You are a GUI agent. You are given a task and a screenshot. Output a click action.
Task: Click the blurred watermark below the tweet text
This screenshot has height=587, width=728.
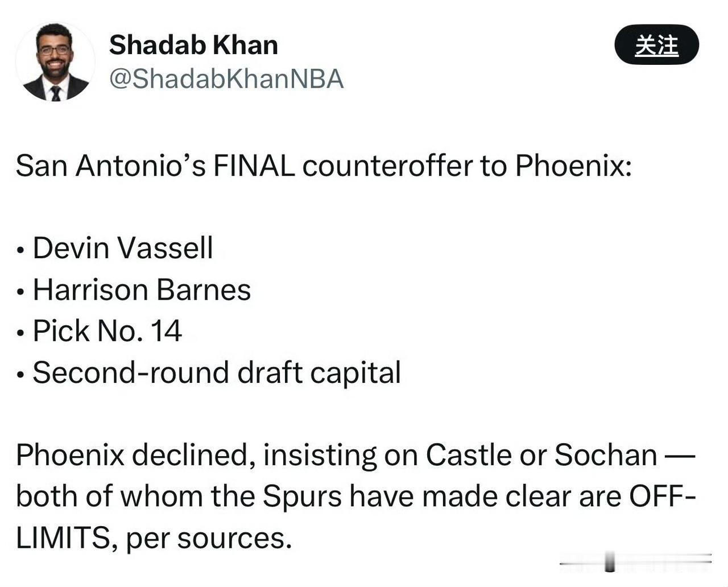[x=635, y=562]
